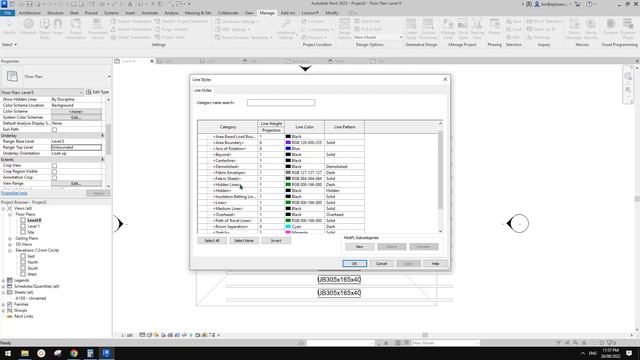The height and width of the screenshot is (360, 640).
Task: Click the Parameters Service ribbon icon
Action: pos(98,28)
